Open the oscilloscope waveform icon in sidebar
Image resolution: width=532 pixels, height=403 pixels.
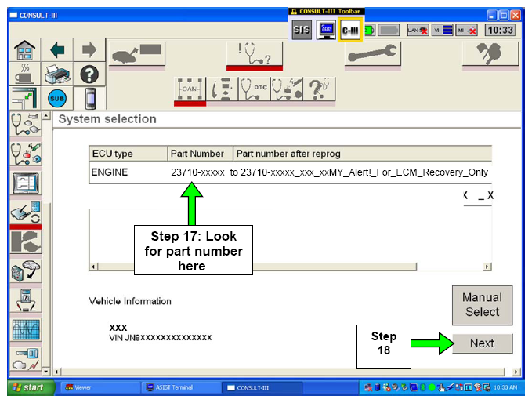[x=24, y=330]
